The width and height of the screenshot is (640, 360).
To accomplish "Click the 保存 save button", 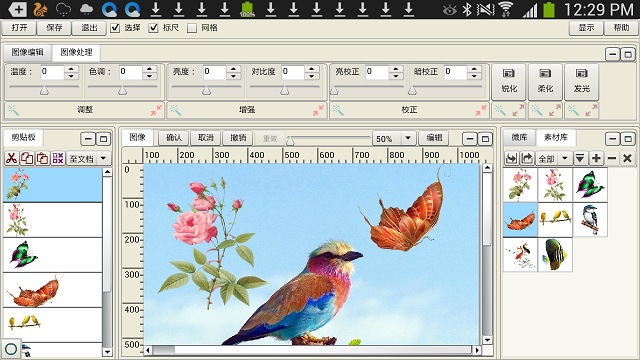I will (54, 28).
